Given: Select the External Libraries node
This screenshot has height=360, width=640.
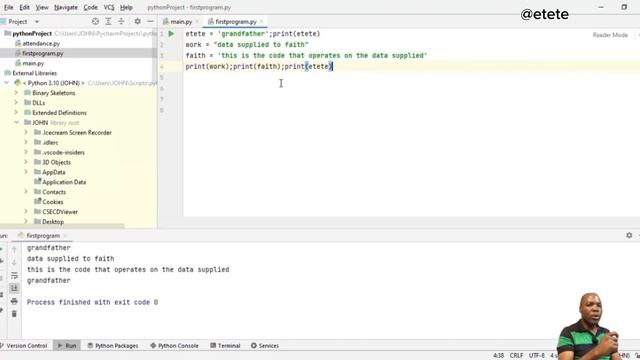Looking at the screenshot, I should pos(35,73).
